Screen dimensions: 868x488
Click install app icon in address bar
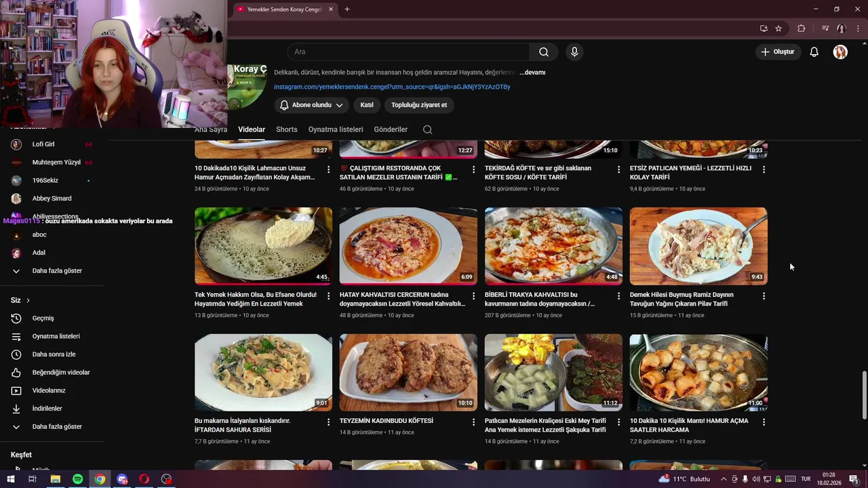[764, 28]
